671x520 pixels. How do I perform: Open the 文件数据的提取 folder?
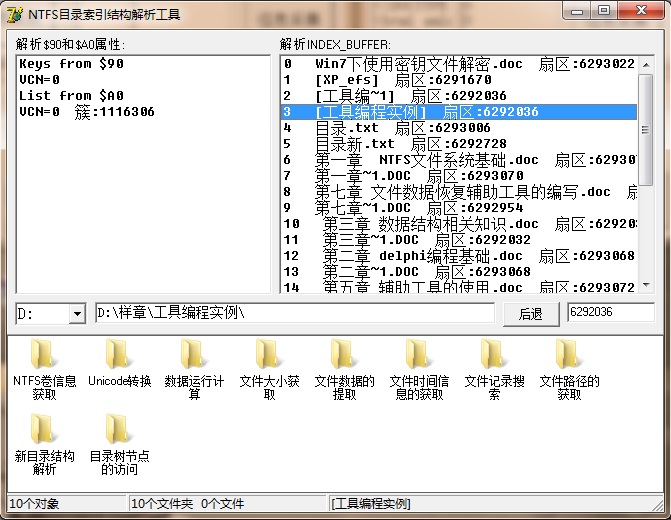[344, 369]
